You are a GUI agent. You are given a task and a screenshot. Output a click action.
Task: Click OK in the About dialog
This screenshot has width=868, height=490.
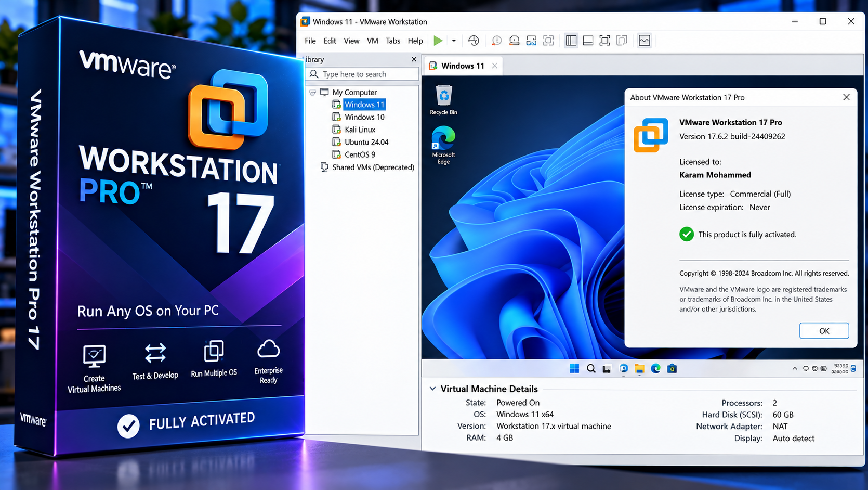pos(824,331)
